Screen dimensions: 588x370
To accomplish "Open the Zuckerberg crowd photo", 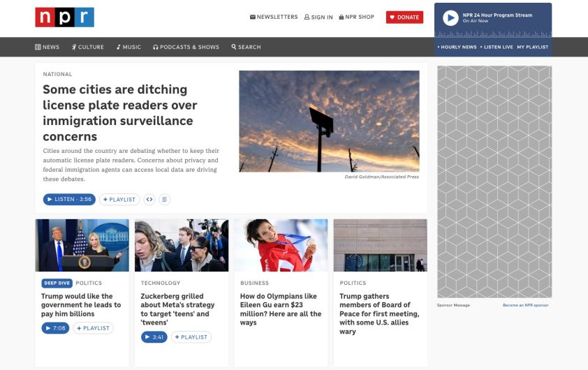I will pyautogui.click(x=182, y=245).
